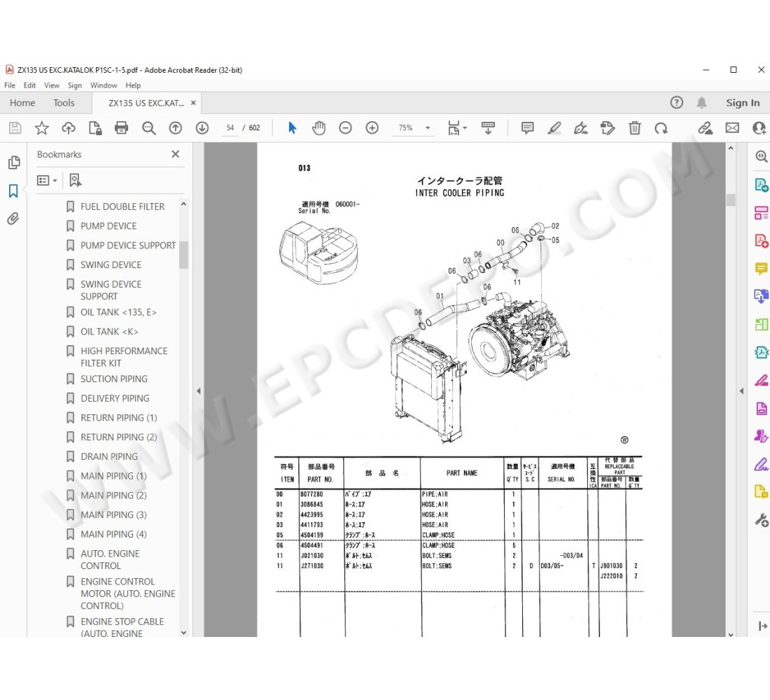This screenshot has width=770, height=700.
Task: Expand the bookmark options dropdown
Action: [x=48, y=181]
